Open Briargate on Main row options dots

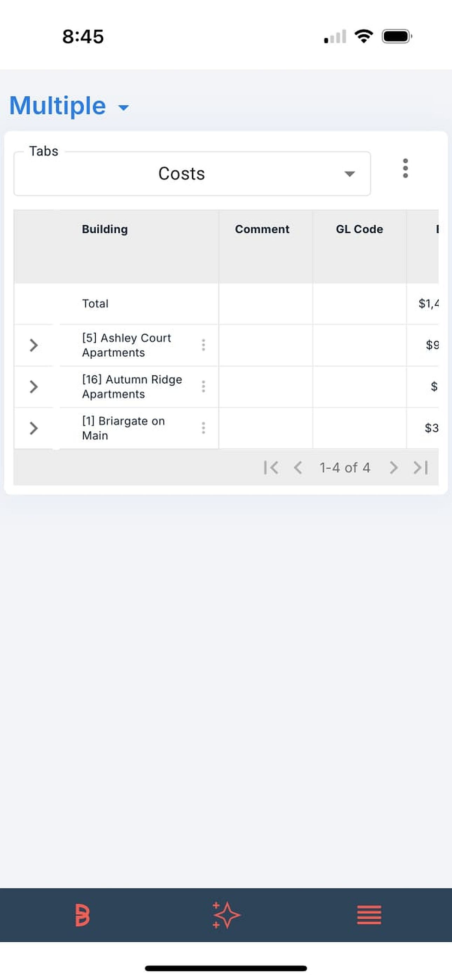click(204, 428)
